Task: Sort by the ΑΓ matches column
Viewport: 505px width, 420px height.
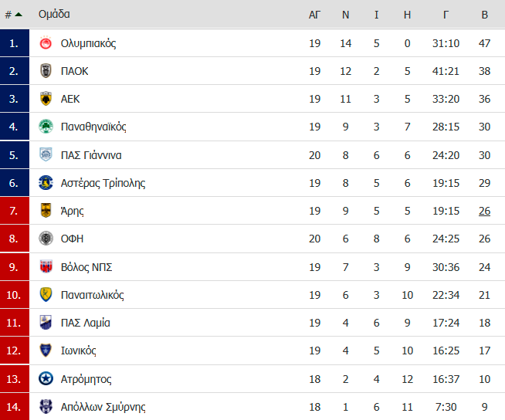Action: [x=314, y=15]
